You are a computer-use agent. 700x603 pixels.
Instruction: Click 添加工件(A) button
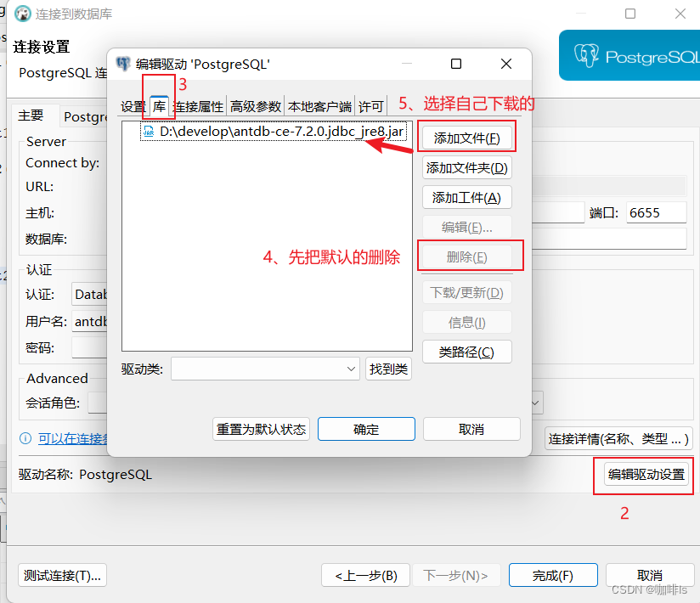coord(467,198)
